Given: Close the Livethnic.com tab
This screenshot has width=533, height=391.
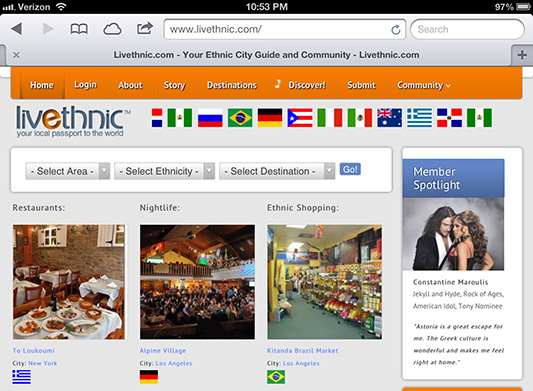Looking at the screenshot, I should coord(16,55).
